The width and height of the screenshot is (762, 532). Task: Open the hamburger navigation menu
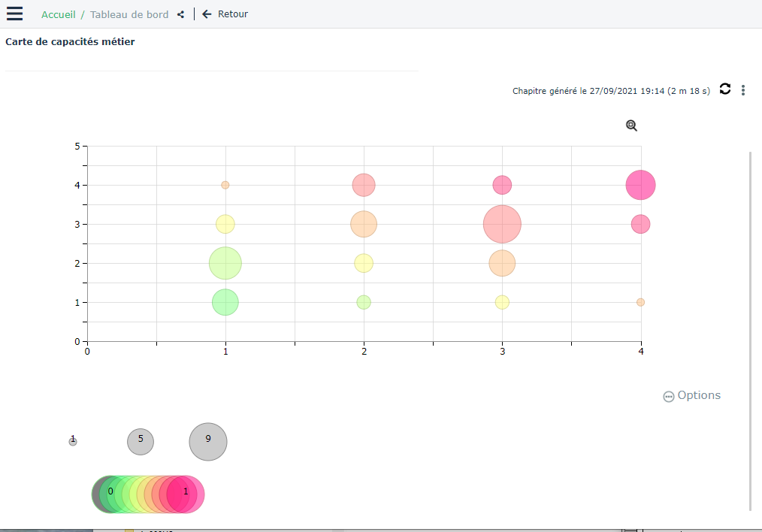click(14, 14)
